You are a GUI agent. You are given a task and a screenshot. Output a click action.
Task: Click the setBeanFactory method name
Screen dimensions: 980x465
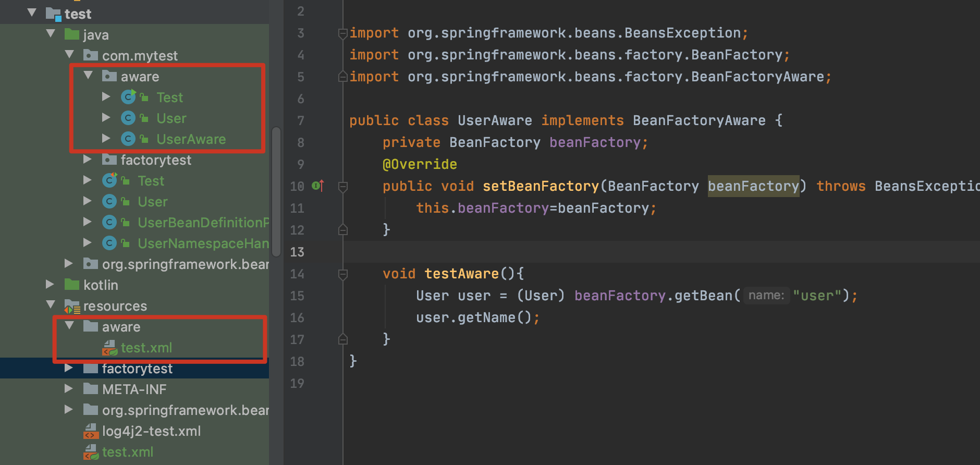tap(541, 186)
